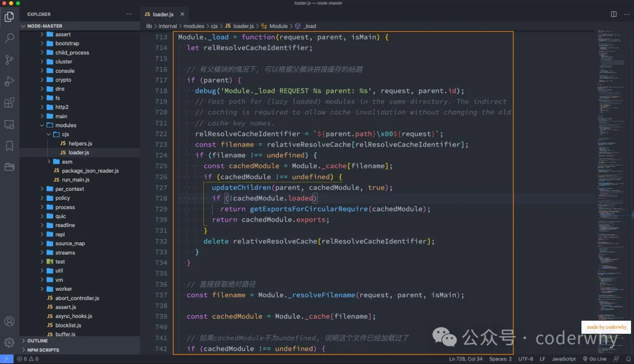
Task: Open the Bookmarks icon in activity bar
Action: coord(9,145)
